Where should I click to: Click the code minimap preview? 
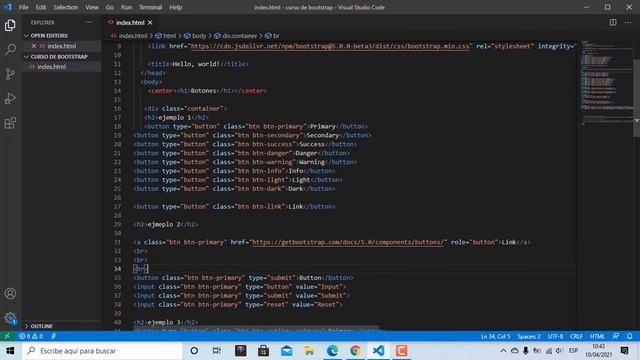pos(606,82)
